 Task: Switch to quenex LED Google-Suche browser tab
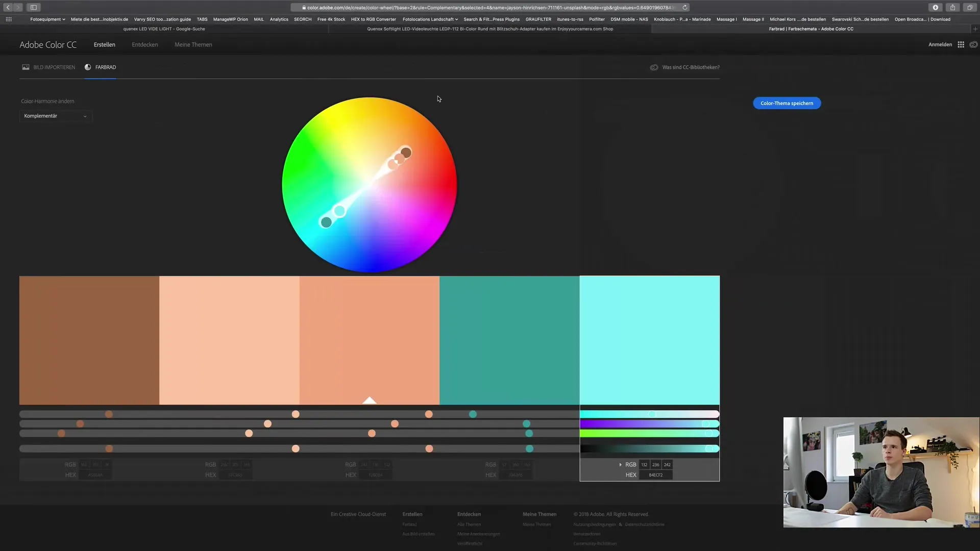click(164, 29)
